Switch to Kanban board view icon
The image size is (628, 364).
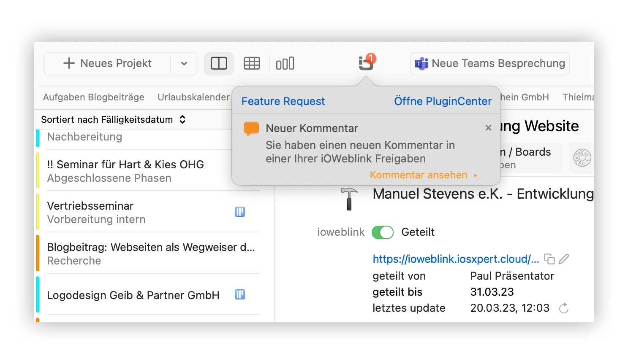tap(285, 64)
